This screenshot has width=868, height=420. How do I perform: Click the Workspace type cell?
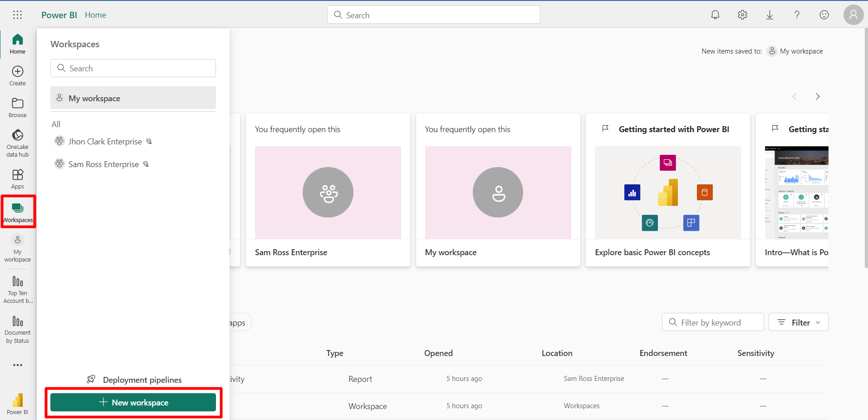coord(368,406)
